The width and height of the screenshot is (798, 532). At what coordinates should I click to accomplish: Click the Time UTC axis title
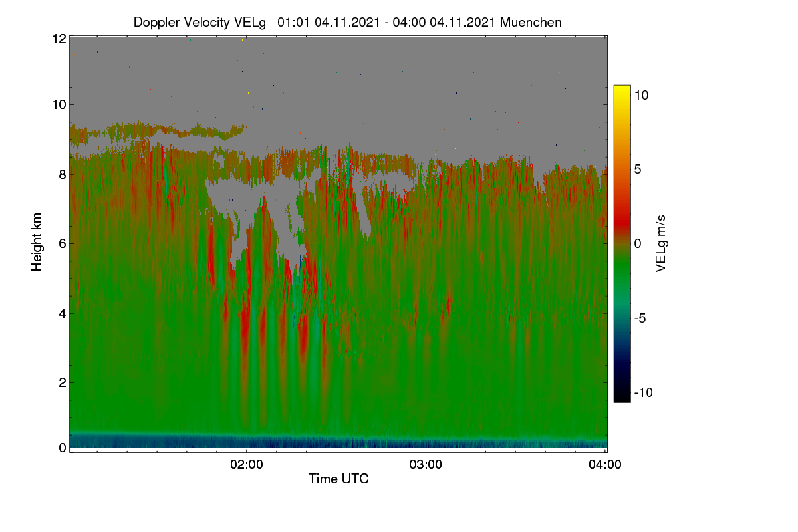tap(338, 479)
